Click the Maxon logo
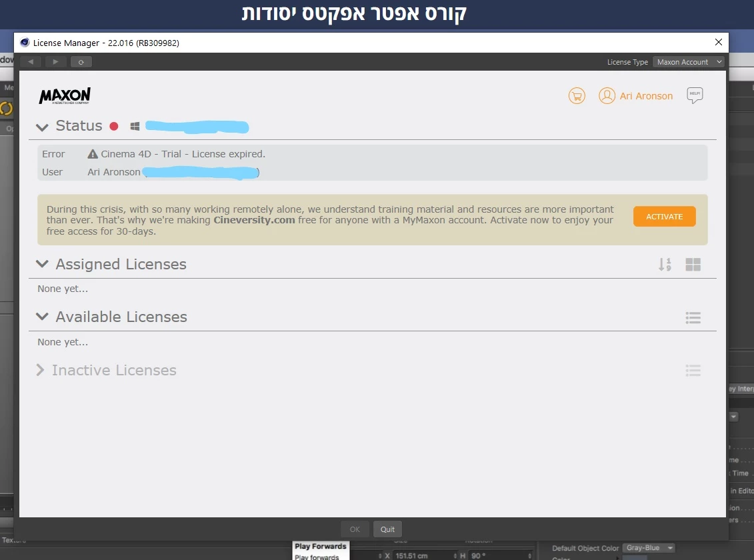This screenshot has width=754, height=560. click(x=65, y=95)
